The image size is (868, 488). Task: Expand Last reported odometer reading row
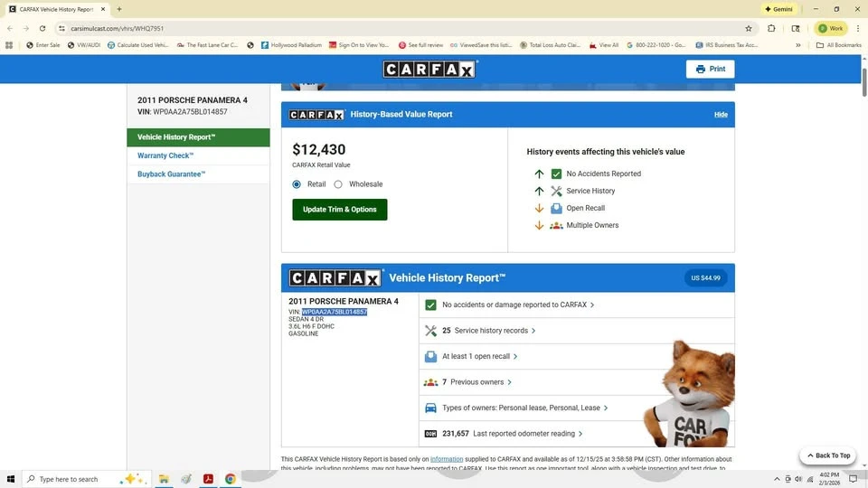click(x=577, y=434)
